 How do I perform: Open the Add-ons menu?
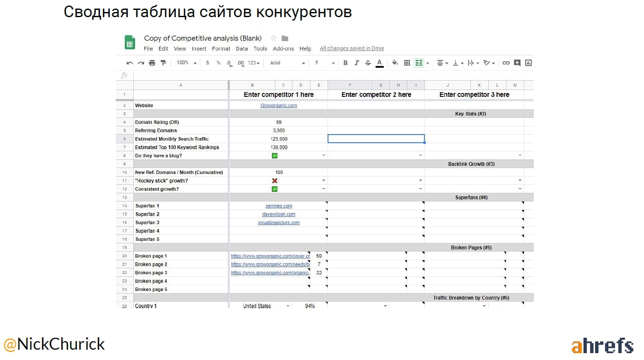click(283, 49)
